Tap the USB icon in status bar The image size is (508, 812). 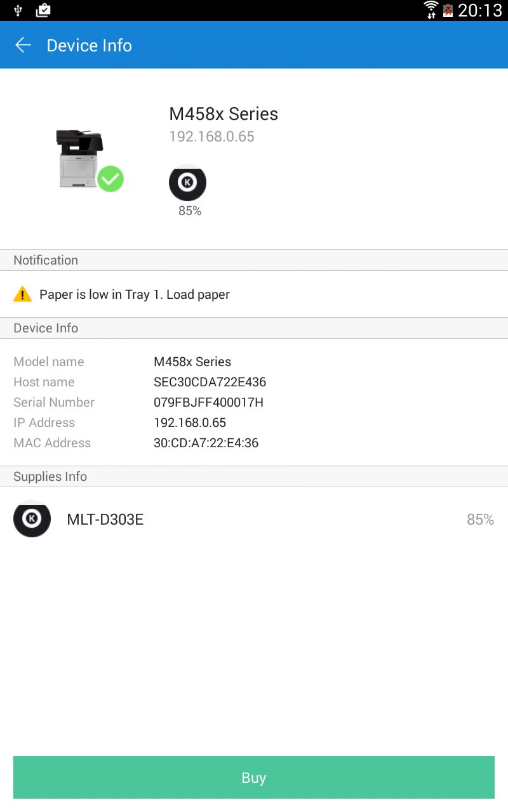(x=18, y=10)
